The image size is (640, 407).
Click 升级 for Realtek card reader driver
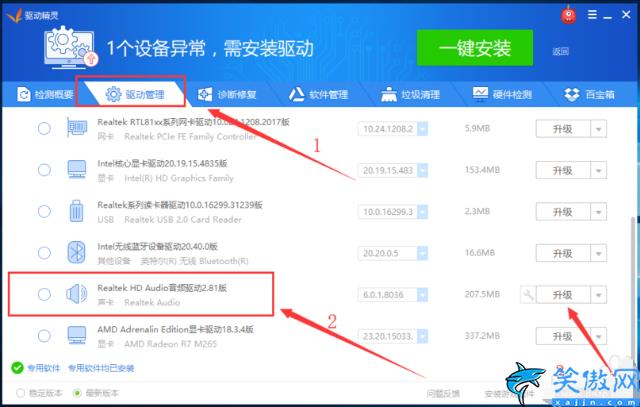(x=563, y=212)
